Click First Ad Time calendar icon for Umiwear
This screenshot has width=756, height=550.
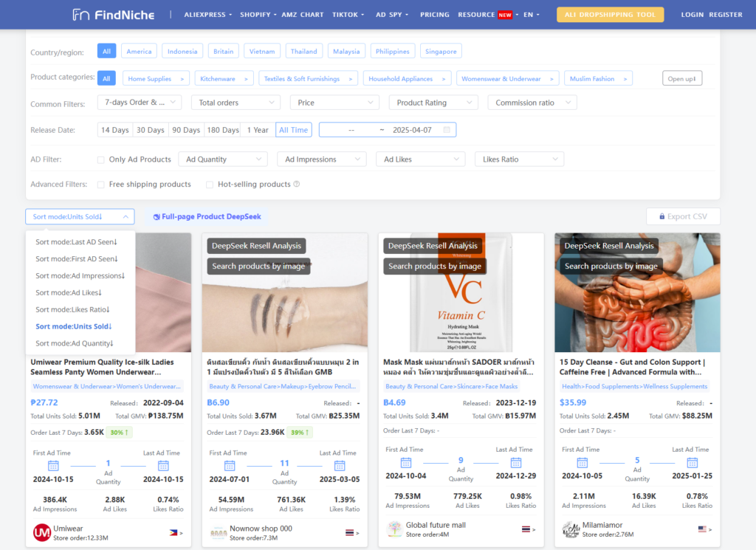coord(53,465)
